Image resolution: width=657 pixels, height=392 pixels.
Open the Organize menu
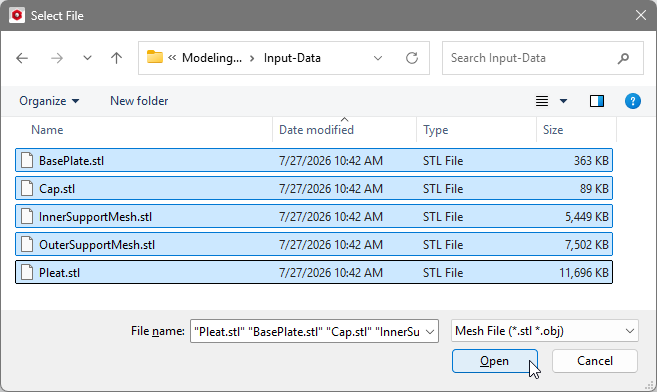pyautogui.click(x=49, y=101)
